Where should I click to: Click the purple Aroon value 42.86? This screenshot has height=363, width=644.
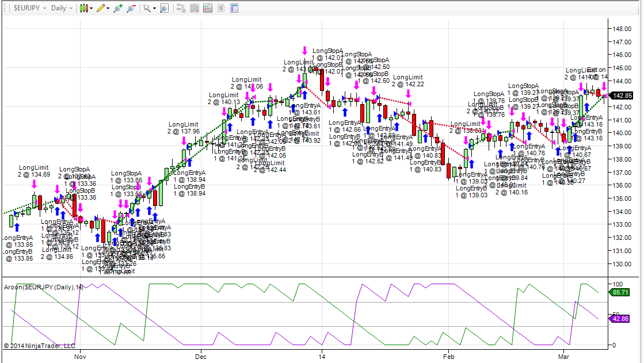pos(620,319)
